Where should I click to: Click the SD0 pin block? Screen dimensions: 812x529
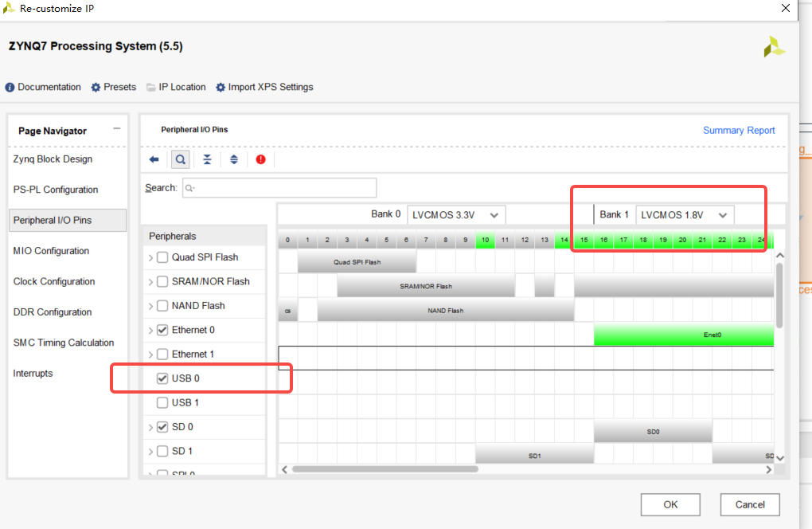(x=653, y=432)
